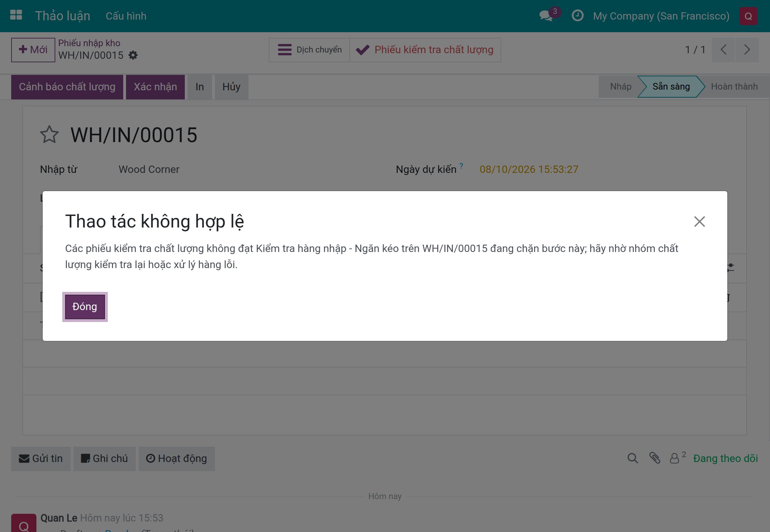Image resolution: width=770 pixels, height=532 pixels.
Task: Go to the previous record arrow
Action: pos(723,50)
